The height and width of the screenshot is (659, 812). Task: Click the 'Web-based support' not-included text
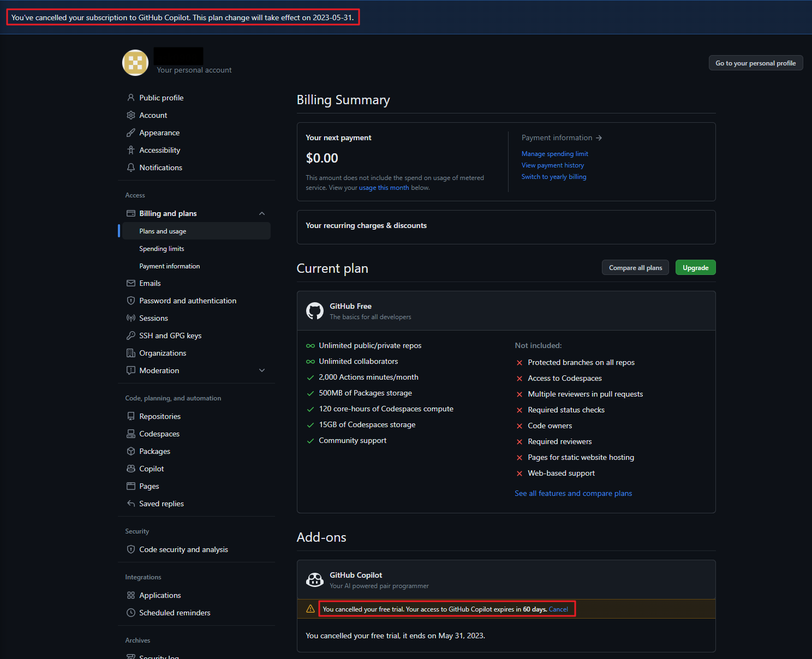[x=562, y=473]
